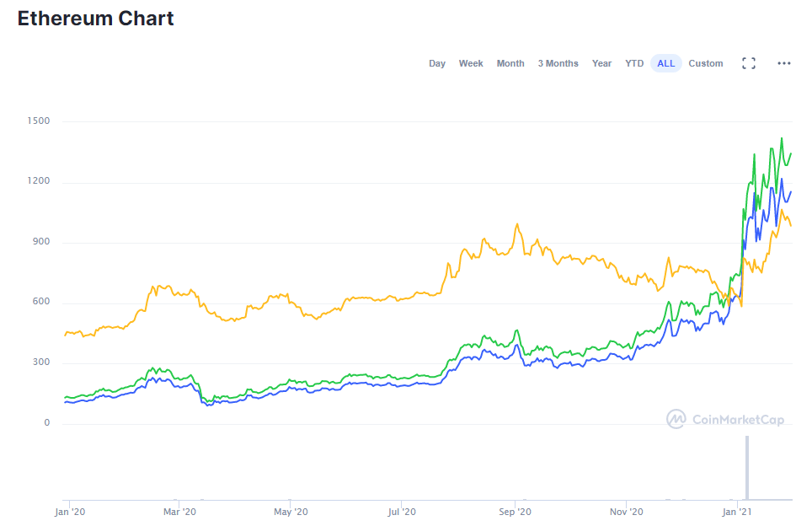Screen dimensions: 812x526
Task: Click the CoinMarketCap watermark logo icon
Action: pos(676,419)
